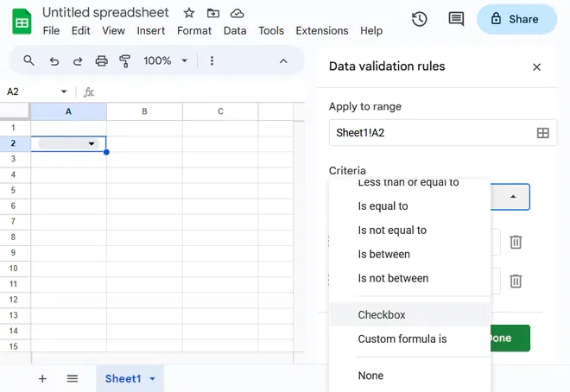This screenshot has width=570, height=392.
Task: Click the search menus magnifier icon
Action: (x=28, y=61)
